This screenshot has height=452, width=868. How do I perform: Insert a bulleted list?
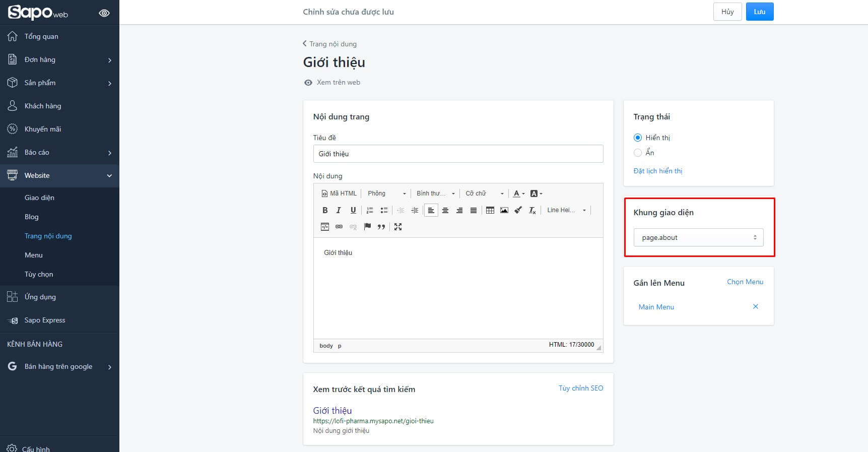tap(384, 210)
